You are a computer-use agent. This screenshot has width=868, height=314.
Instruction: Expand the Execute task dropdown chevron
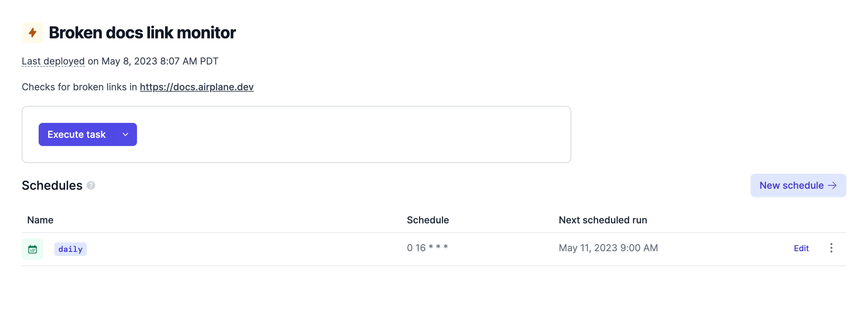point(125,134)
